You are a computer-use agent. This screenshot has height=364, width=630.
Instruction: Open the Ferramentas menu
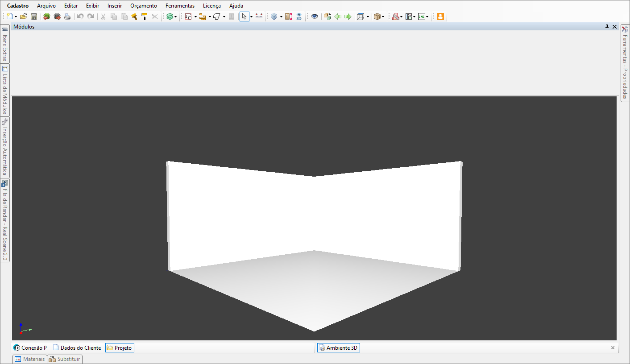pos(180,6)
